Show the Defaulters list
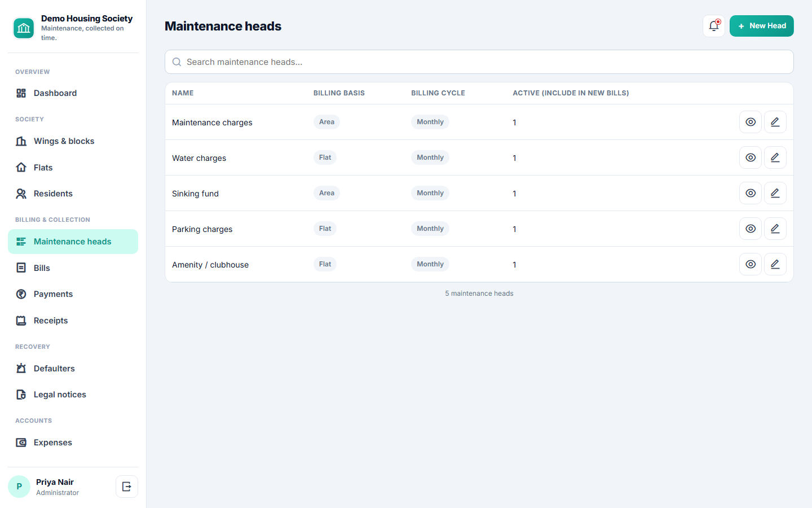Screen dimensions: 812x508 tap(73, 369)
